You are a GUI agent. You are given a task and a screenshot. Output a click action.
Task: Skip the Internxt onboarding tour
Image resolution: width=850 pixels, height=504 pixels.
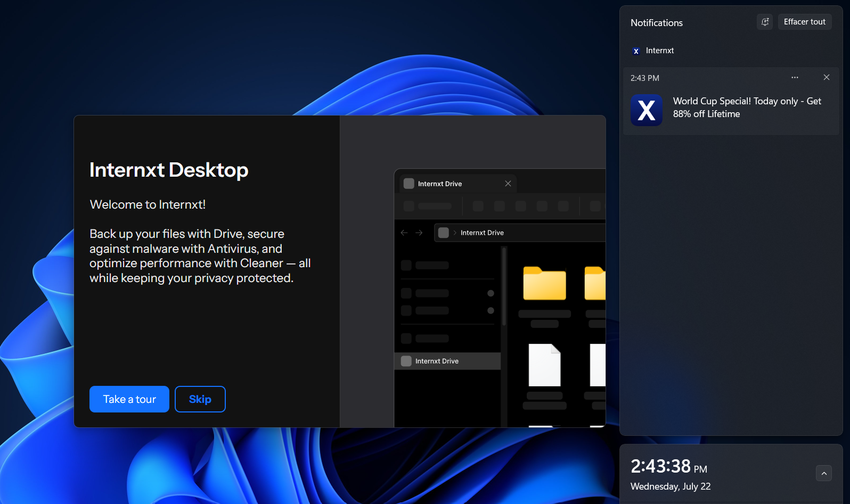tap(200, 399)
